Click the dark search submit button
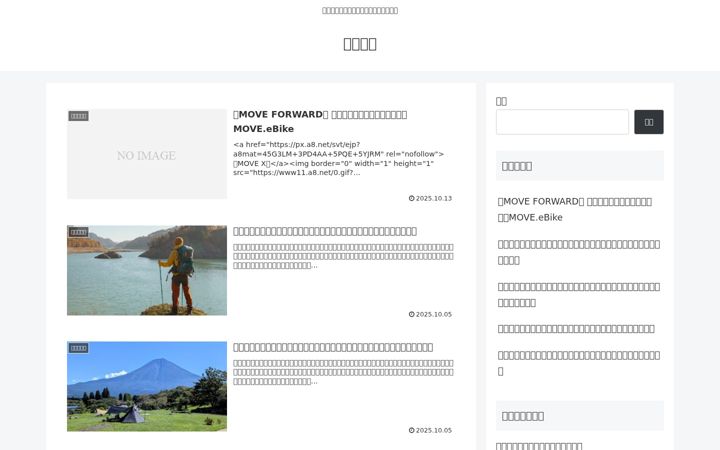Screen dimensions: 720x450 [649, 122]
